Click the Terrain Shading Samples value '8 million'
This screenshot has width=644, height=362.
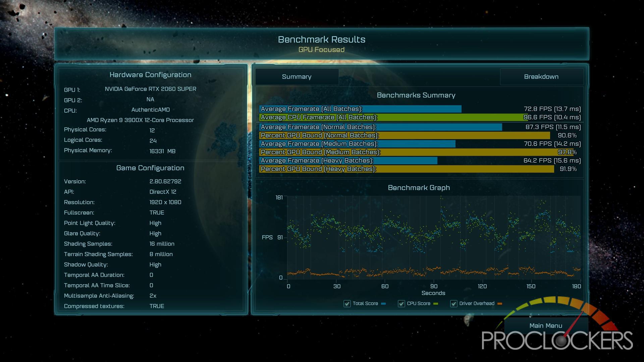[x=161, y=254]
